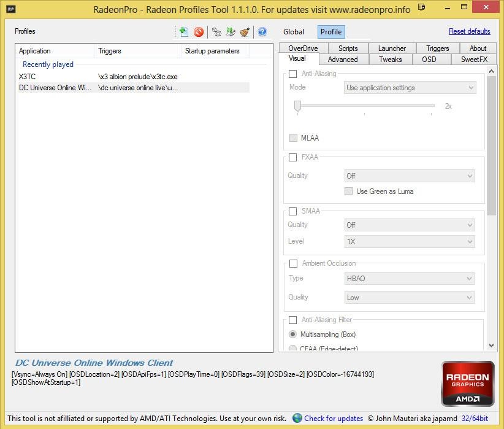This screenshot has height=429, width=504.
Task: Open help with the blue question mark icon
Action: pyautogui.click(x=262, y=32)
